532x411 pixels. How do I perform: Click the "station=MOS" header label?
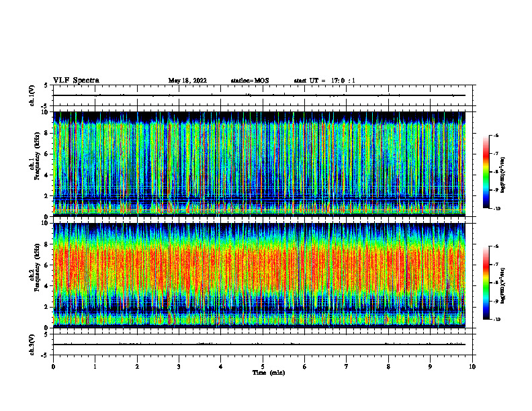pos(250,81)
